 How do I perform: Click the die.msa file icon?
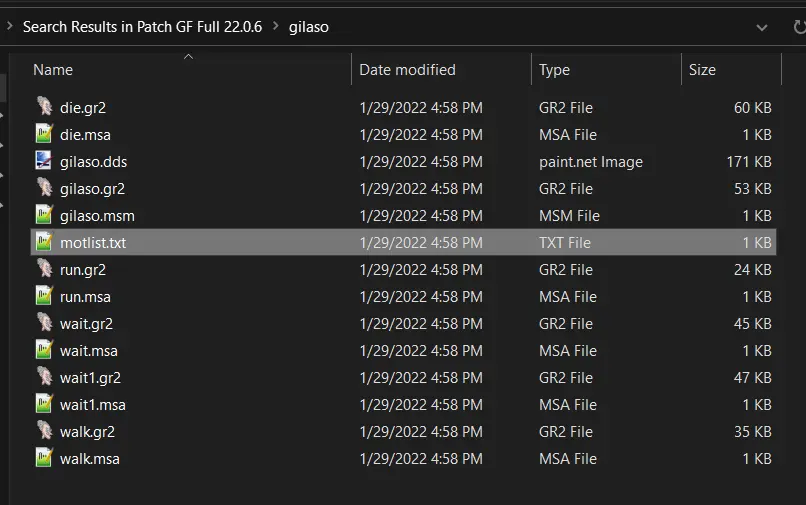point(44,134)
